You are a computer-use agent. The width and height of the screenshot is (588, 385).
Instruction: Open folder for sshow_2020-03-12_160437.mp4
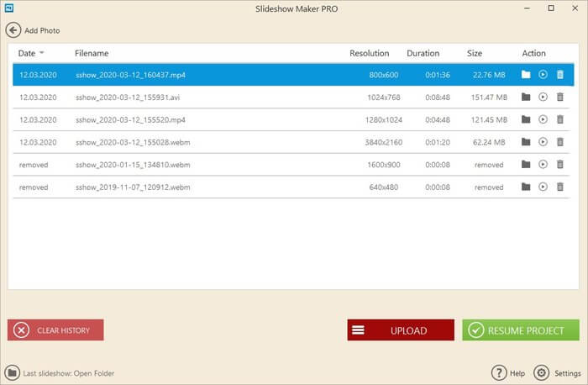(x=526, y=75)
